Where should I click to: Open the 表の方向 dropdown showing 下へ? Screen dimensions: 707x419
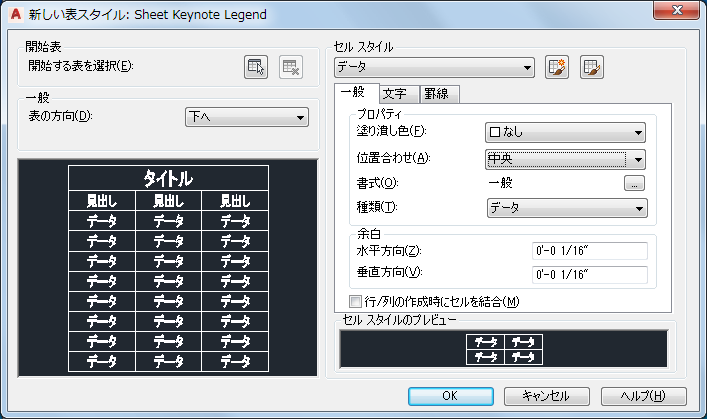(247, 117)
